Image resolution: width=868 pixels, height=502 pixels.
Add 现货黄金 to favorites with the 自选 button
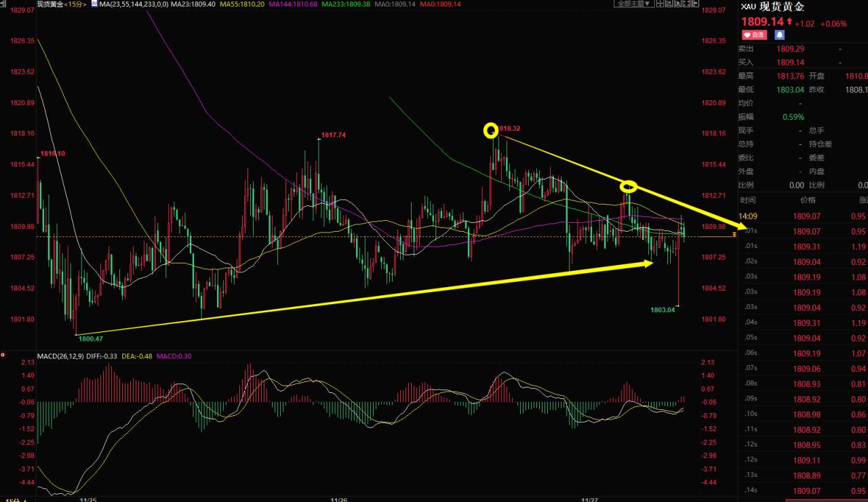pyautogui.click(x=754, y=34)
